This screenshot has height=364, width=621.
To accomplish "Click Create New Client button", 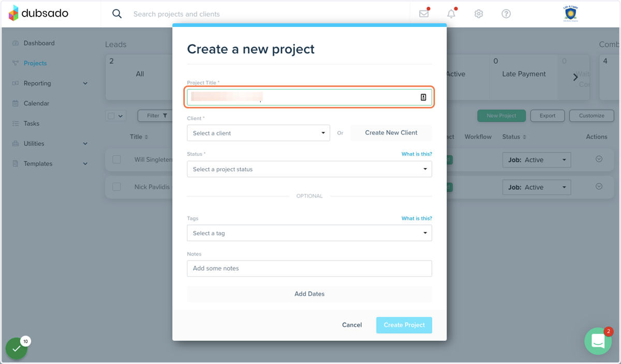I will pos(391,133).
